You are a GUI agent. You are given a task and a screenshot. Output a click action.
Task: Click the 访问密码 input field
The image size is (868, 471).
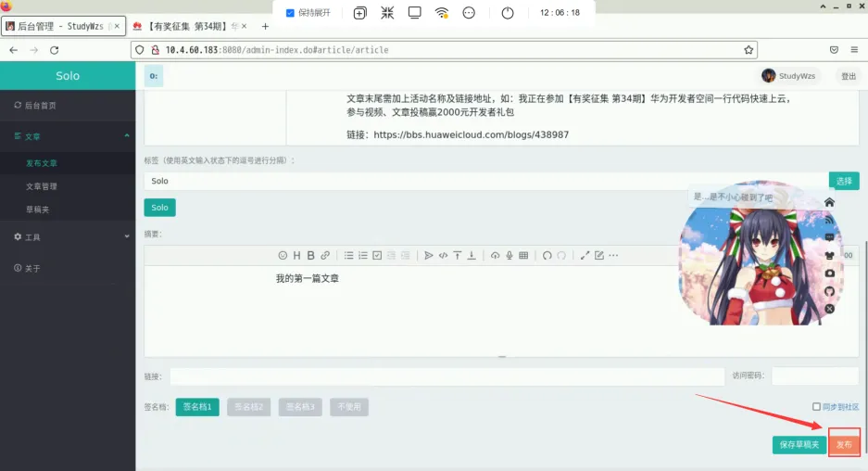(x=815, y=376)
